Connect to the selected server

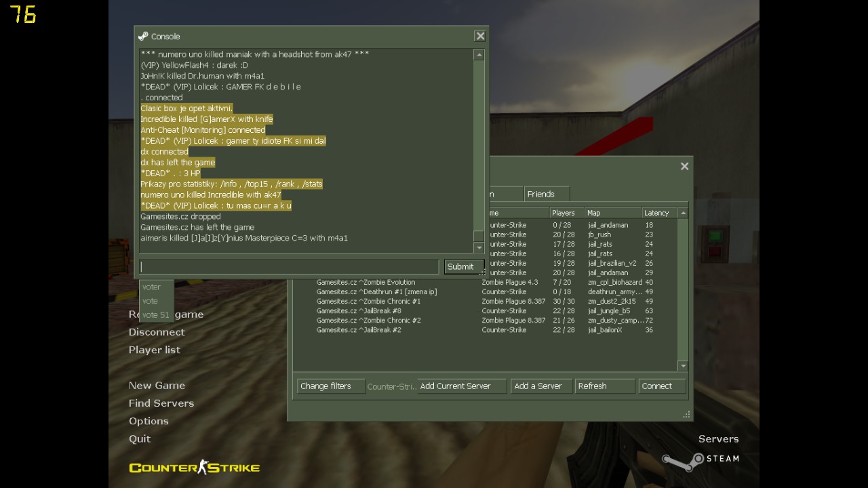[x=662, y=386]
